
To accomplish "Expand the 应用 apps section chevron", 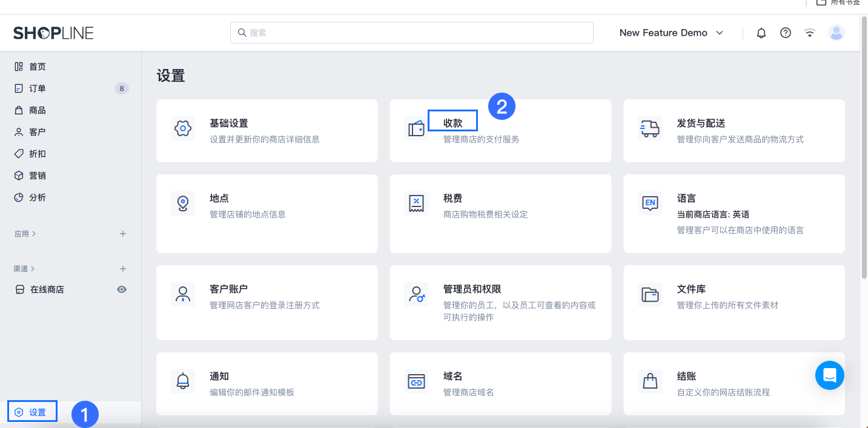I will pyautogui.click(x=34, y=234).
